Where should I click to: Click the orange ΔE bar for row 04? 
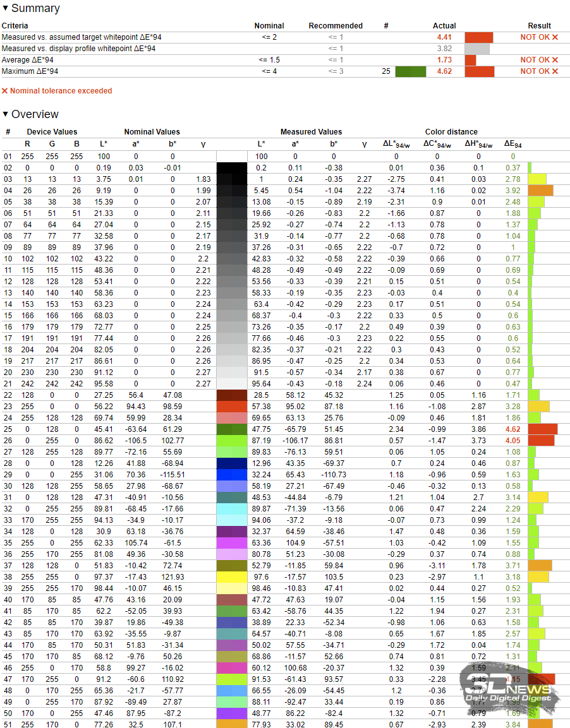(540, 190)
